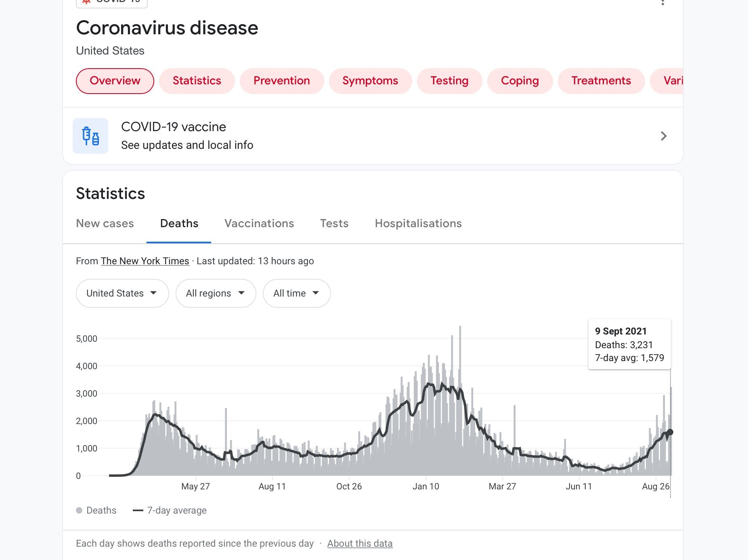Open the three-dot more options menu
This screenshot has height=560, width=748.
click(x=662, y=2)
